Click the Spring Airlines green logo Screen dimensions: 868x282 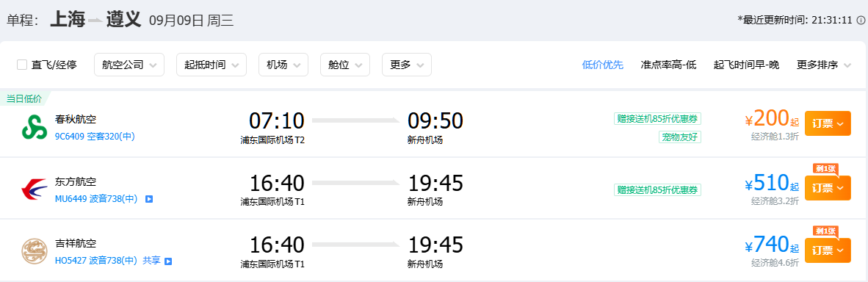[x=35, y=127]
